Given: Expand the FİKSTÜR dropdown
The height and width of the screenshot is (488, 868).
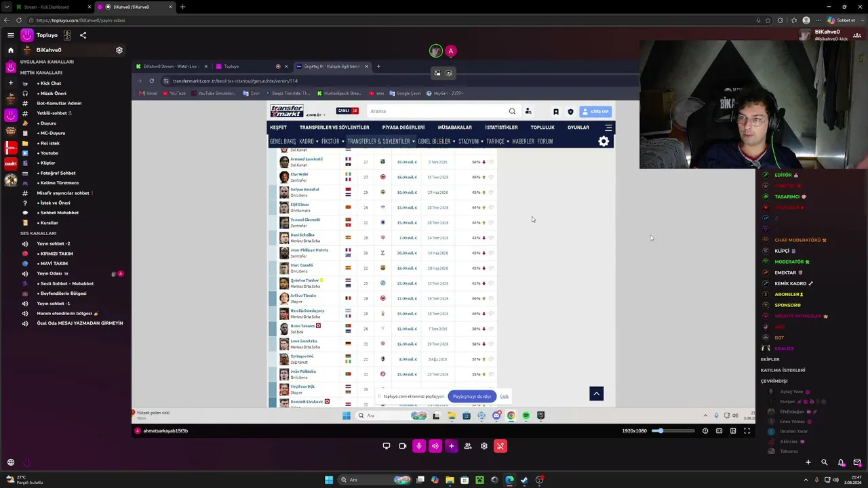Looking at the screenshot, I should tap(332, 141).
